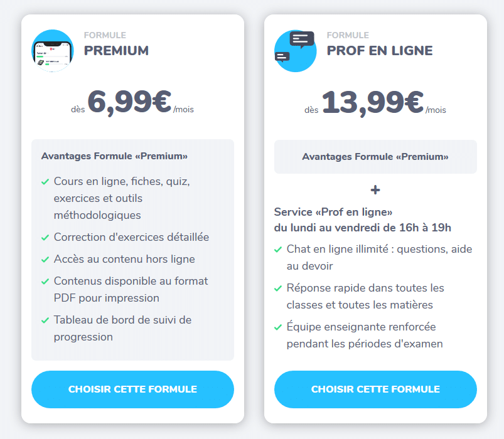This screenshot has width=504, height=439.
Task: Choose the Premium formula button
Action: click(x=132, y=389)
